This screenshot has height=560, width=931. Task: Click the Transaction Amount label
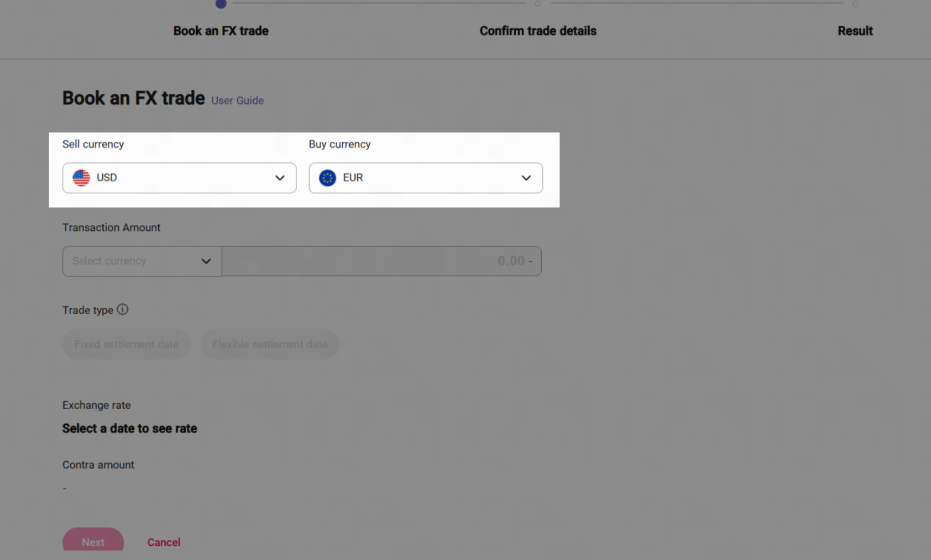pos(111,227)
